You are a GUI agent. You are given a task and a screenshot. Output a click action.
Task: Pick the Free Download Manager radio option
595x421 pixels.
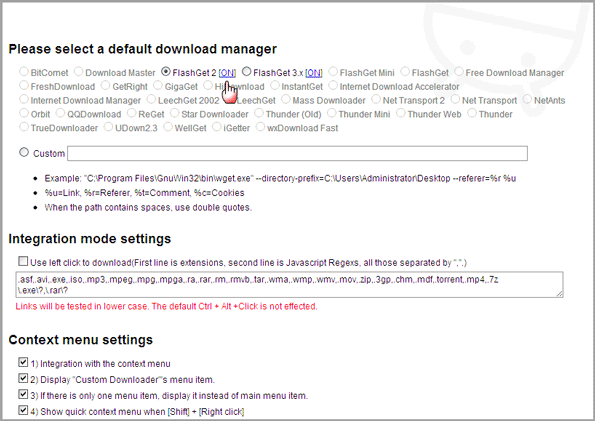[459, 71]
